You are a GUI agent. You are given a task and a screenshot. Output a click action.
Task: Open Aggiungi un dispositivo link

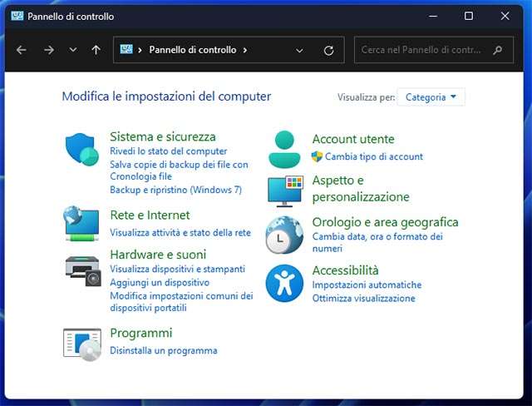[x=158, y=283]
